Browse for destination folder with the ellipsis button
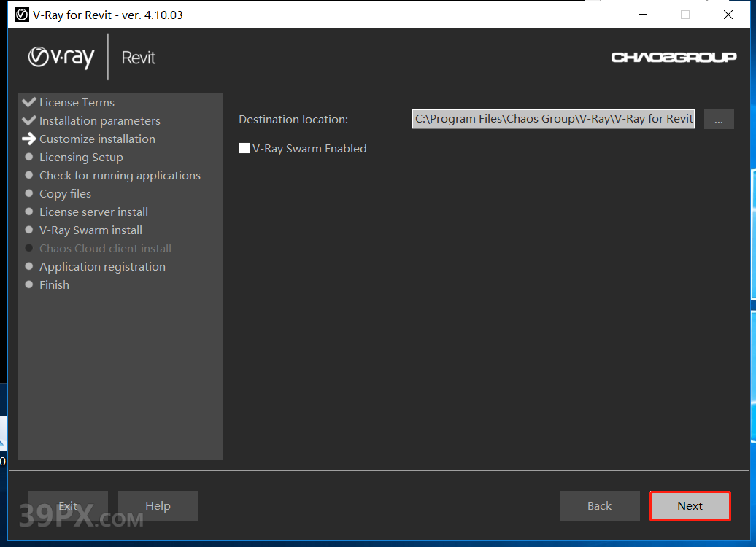This screenshot has height=547, width=756. point(719,119)
